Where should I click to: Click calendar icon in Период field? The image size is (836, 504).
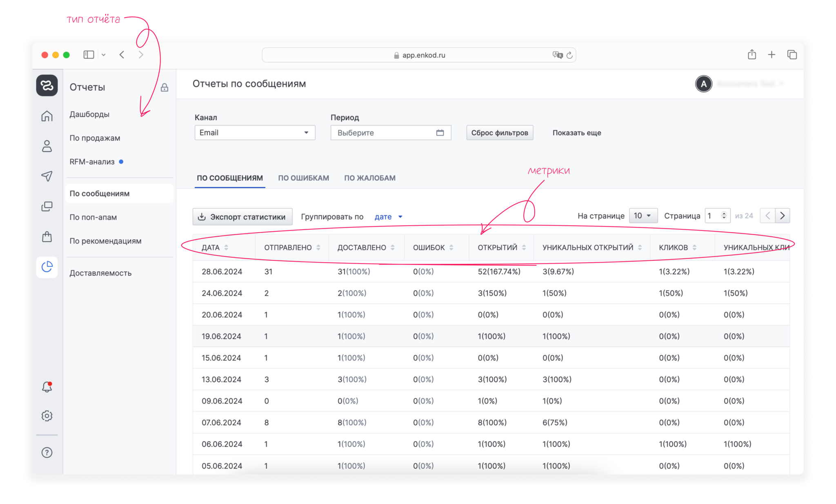click(440, 133)
